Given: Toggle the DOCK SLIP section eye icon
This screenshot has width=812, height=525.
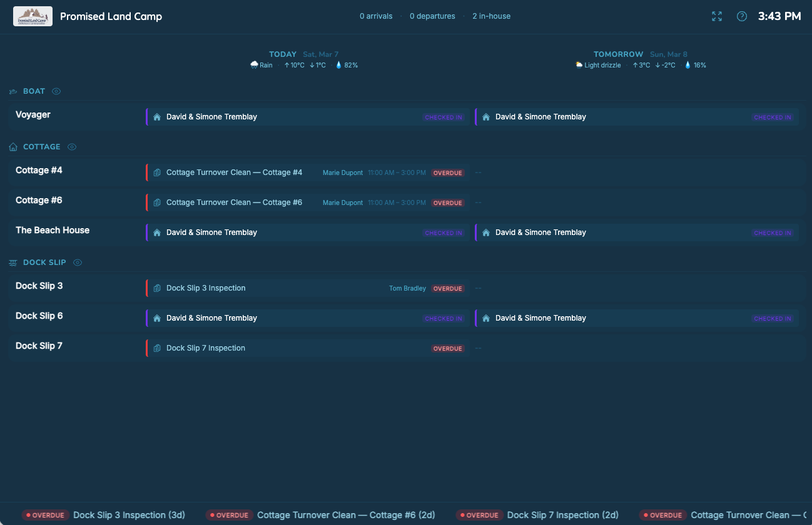Looking at the screenshot, I should tap(77, 262).
